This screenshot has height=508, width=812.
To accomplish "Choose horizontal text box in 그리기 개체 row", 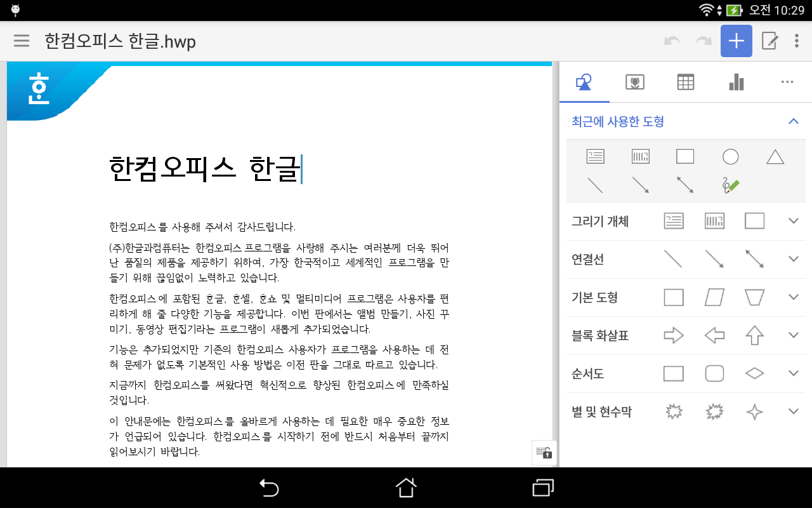I will (674, 221).
